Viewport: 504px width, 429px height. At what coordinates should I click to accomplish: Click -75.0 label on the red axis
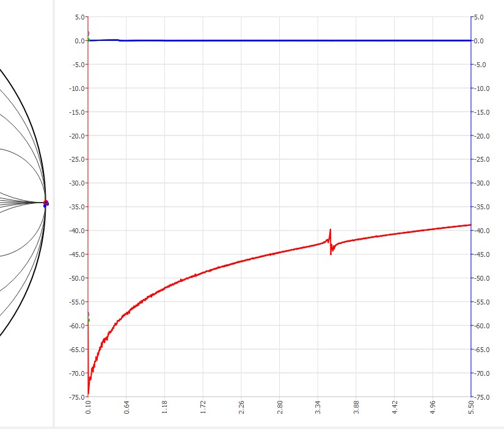(77, 397)
